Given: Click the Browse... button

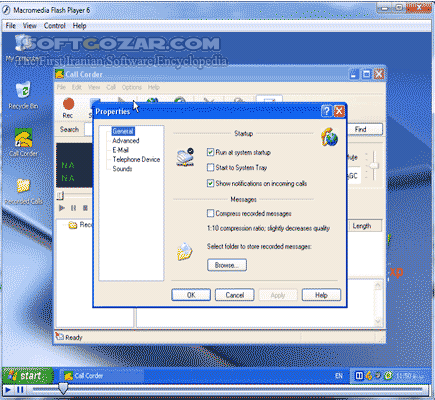Looking at the screenshot, I should pyautogui.click(x=227, y=265).
